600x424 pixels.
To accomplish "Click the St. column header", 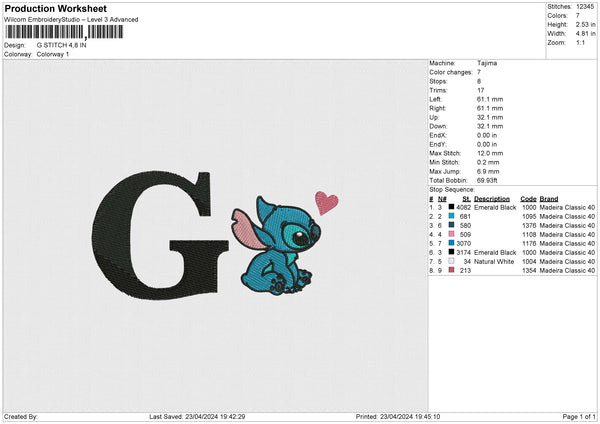I will [x=466, y=199].
